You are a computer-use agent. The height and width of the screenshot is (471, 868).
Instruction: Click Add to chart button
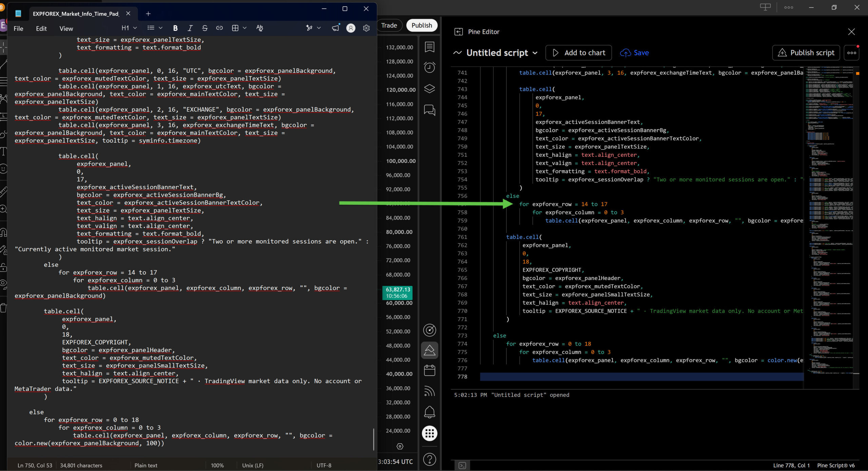579,53
